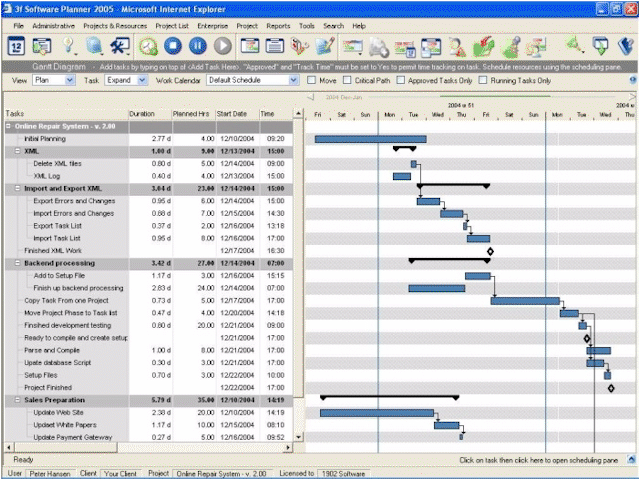Click the green icon with pin
The height and width of the screenshot is (480, 640).
pyautogui.click(x=510, y=47)
